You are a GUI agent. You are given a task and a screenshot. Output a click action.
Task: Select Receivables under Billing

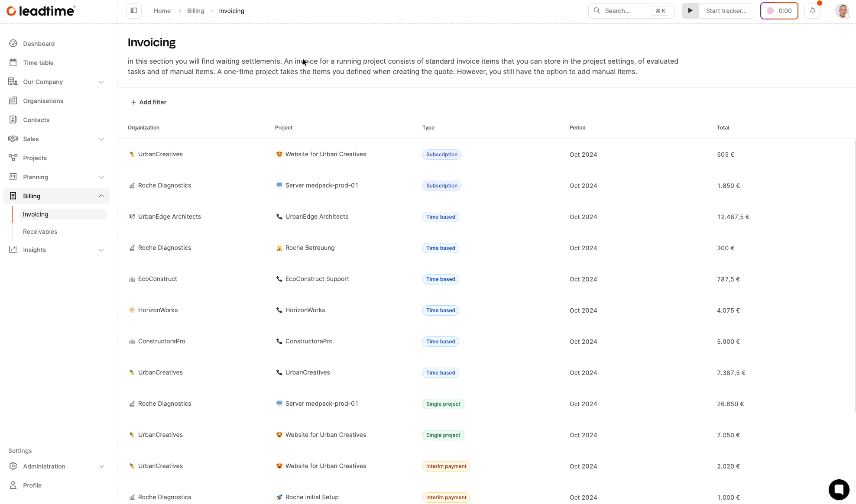click(x=40, y=232)
